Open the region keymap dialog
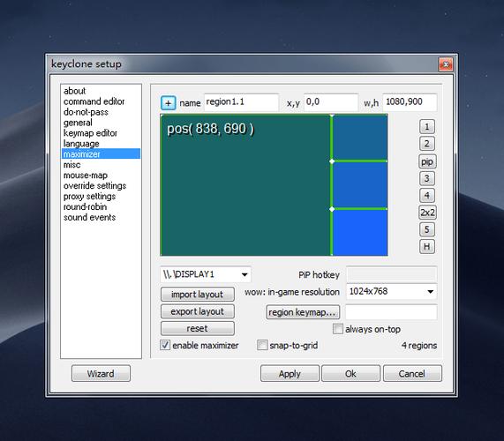 [303, 312]
